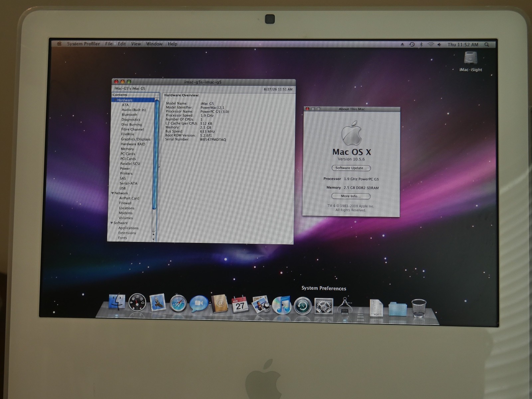
Task: Open iChat from the Dock
Action: click(x=199, y=304)
